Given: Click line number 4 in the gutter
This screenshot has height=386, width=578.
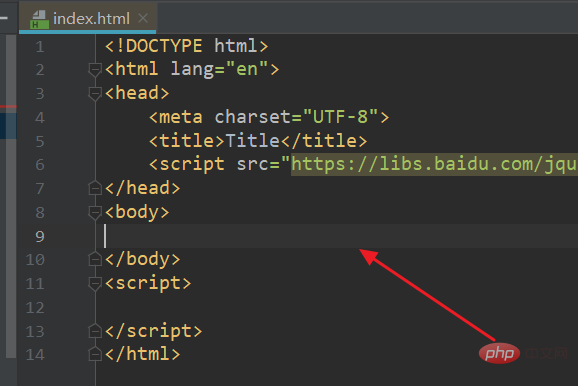Looking at the screenshot, I should coord(40,118).
